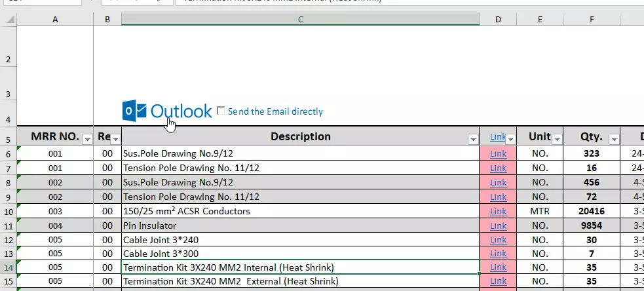Enable Send the Email directly checkbox
The height and width of the screenshot is (291, 644).
[x=221, y=111]
